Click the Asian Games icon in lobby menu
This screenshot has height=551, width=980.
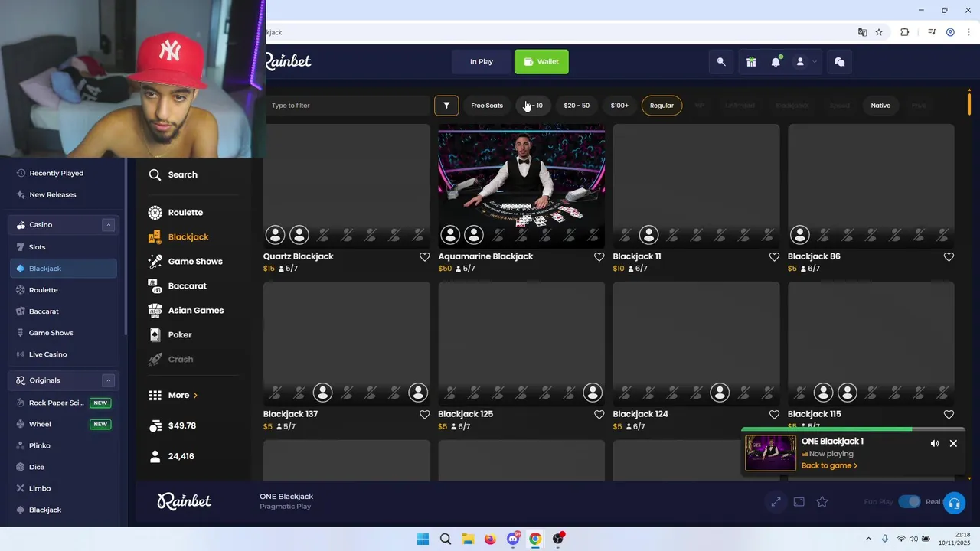155,310
